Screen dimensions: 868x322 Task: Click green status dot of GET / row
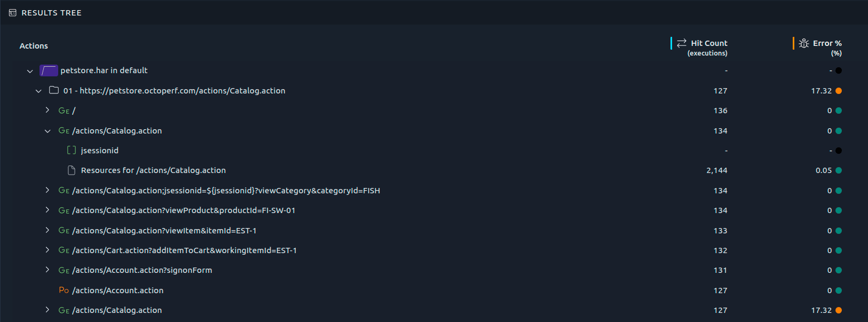coord(839,111)
